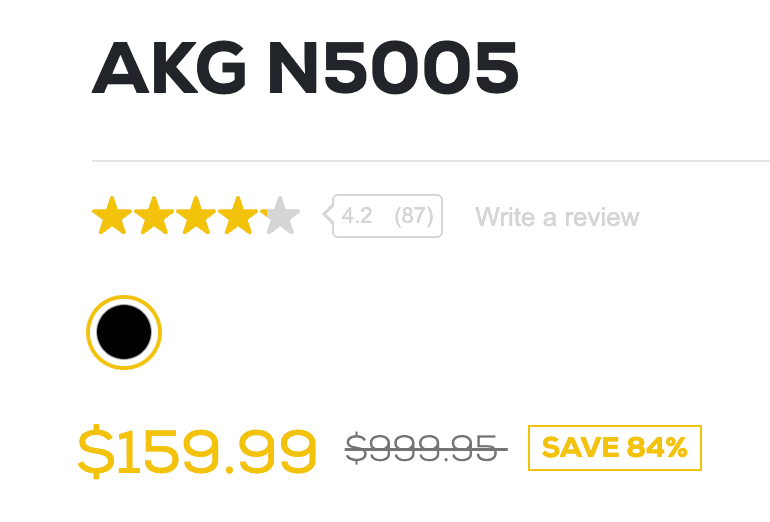Screen dimensions: 770x522
Task: Open the (87) reviews count
Action: (x=413, y=216)
